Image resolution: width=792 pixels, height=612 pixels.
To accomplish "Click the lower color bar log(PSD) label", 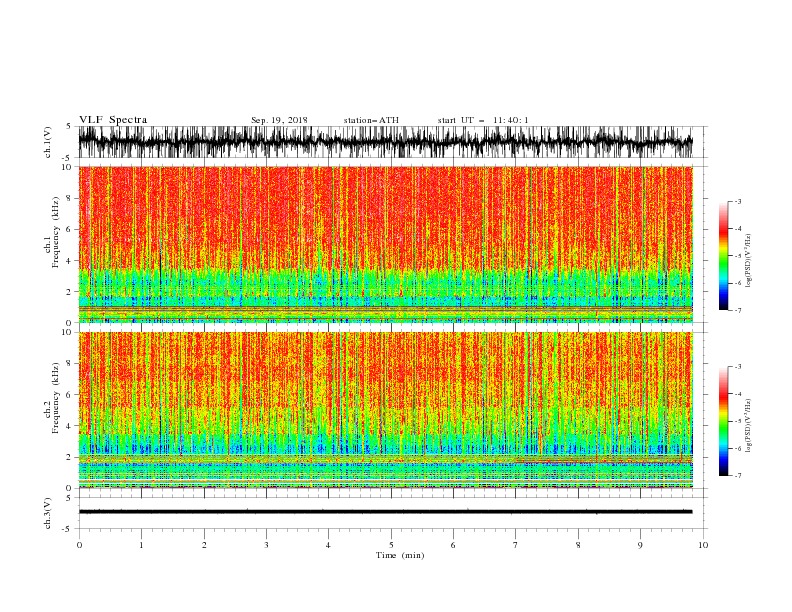I will click(x=749, y=426).
